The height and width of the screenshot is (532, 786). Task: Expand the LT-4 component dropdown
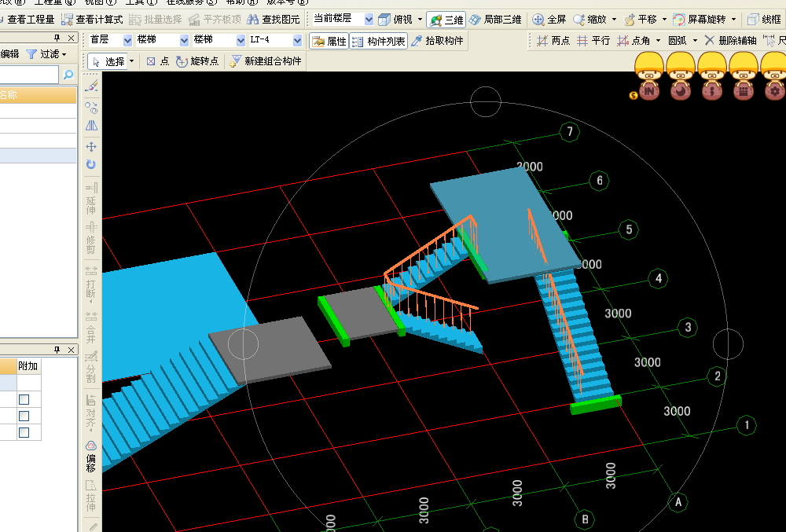[297, 40]
